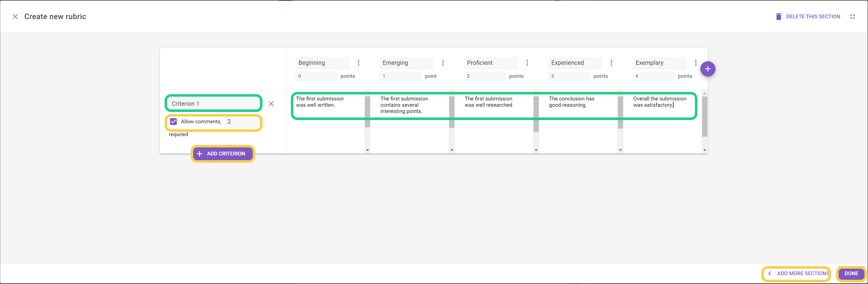Open options menu for Exemplary level
Image resolution: width=868 pixels, height=284 pixels.
(x=695, y=63)
